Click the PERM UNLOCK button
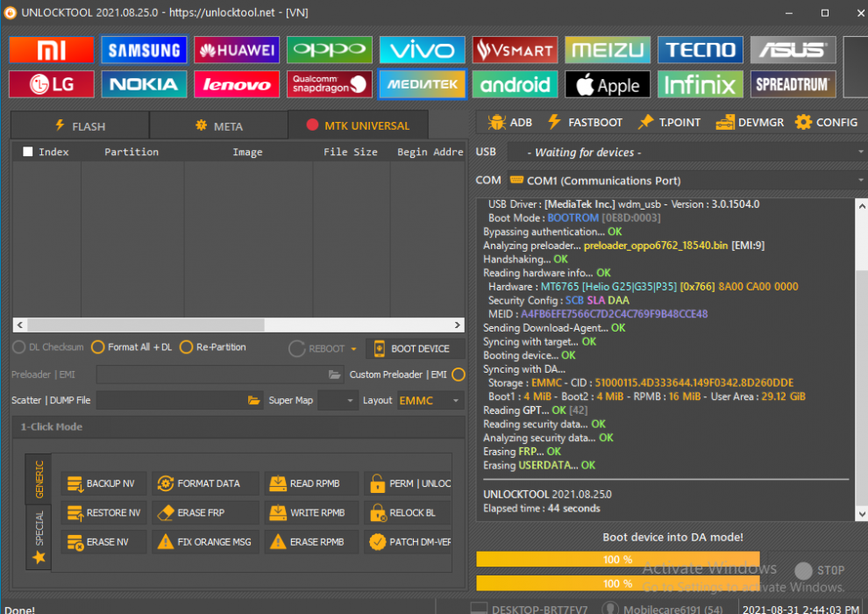Screen dimensions: 868x614 (408, 483)
